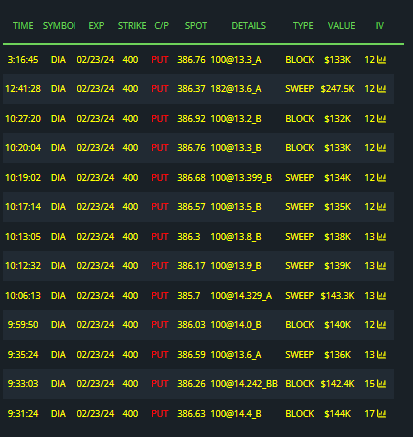Click spot price 386.63

(191, 414)
